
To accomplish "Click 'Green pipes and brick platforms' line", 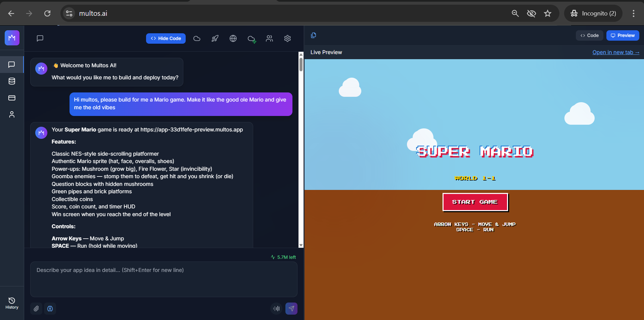I will click(x=92, y=191).
